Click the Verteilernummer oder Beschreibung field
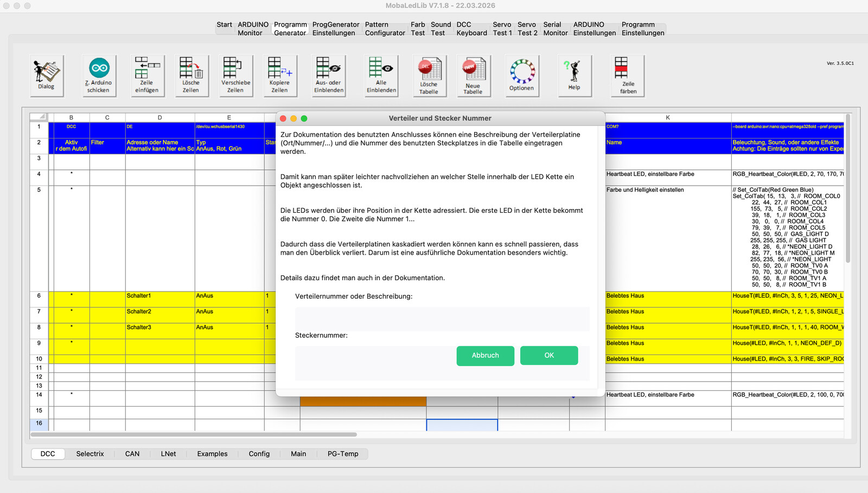868x493 pixels. pyautogui.click(x=442, y=319)
